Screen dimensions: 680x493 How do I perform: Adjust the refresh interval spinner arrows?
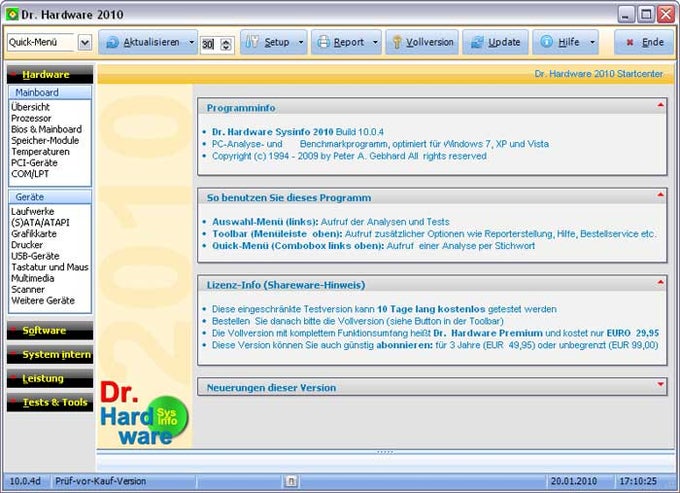(226, 44)
